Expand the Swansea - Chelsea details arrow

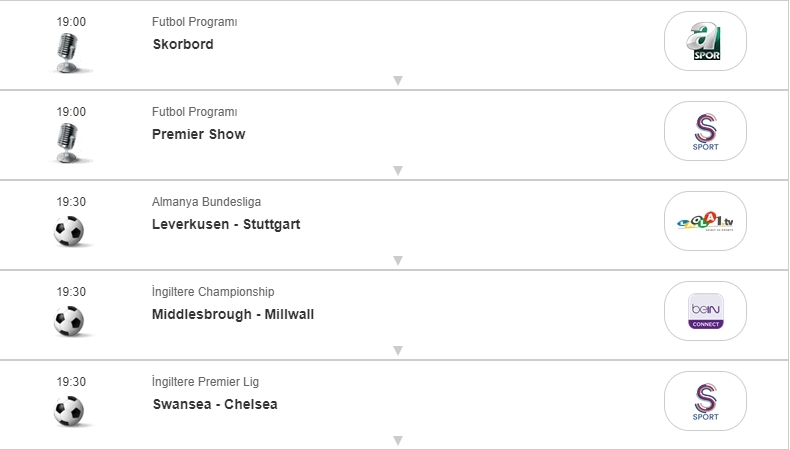[397, 440]
